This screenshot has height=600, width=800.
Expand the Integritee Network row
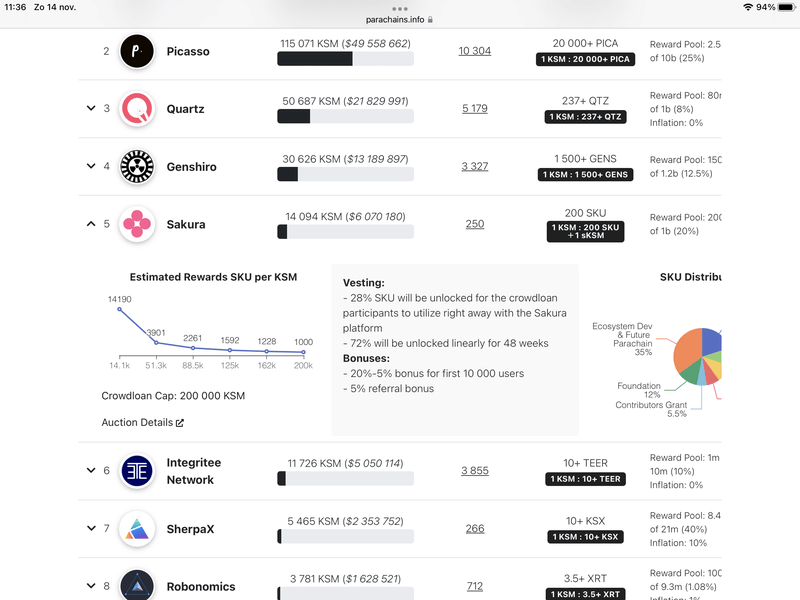pyautogui.click(x=90, y=471)
